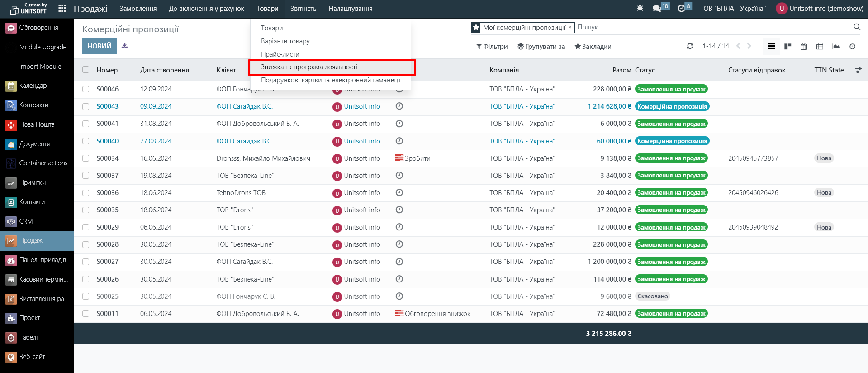The height and width of the screenshot is (373, 868).
Task: Switch to the calendar view icon
Action: coord(804,46)
